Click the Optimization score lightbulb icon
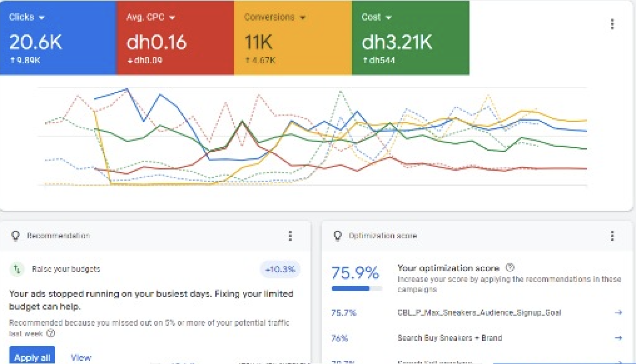 [338, 236]
